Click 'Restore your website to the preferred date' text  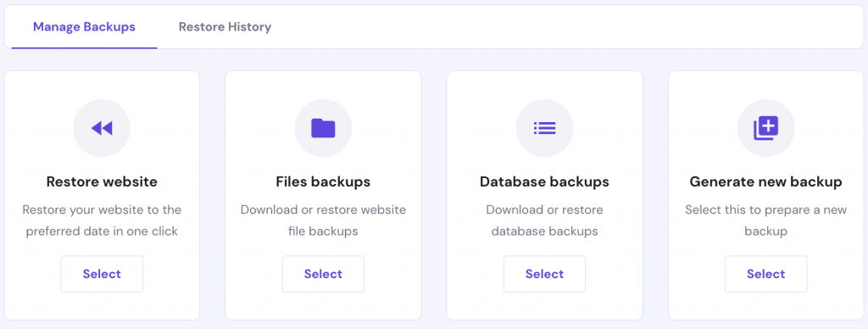[x=102, y=220]
